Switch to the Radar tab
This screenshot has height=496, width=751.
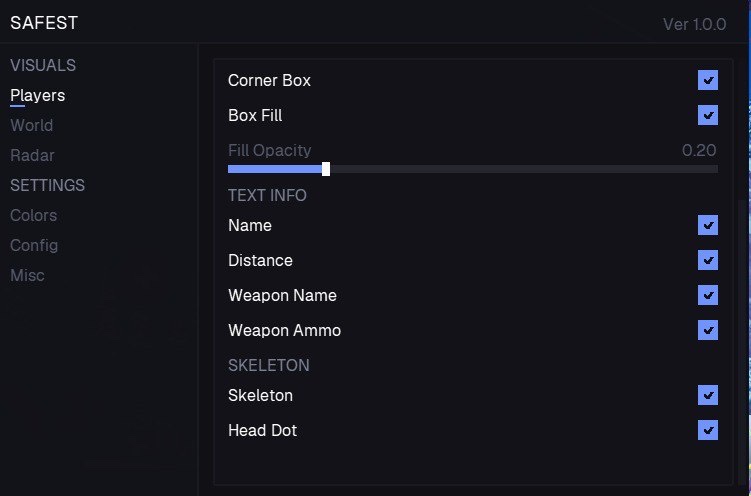click(32, 156)
